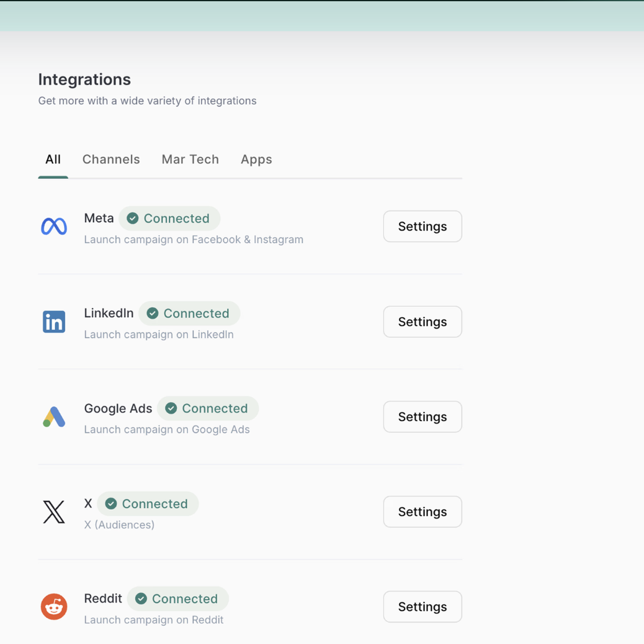Click the LinkedIn integration name
This screenshot has height=644, width=644.
(109, 313)
